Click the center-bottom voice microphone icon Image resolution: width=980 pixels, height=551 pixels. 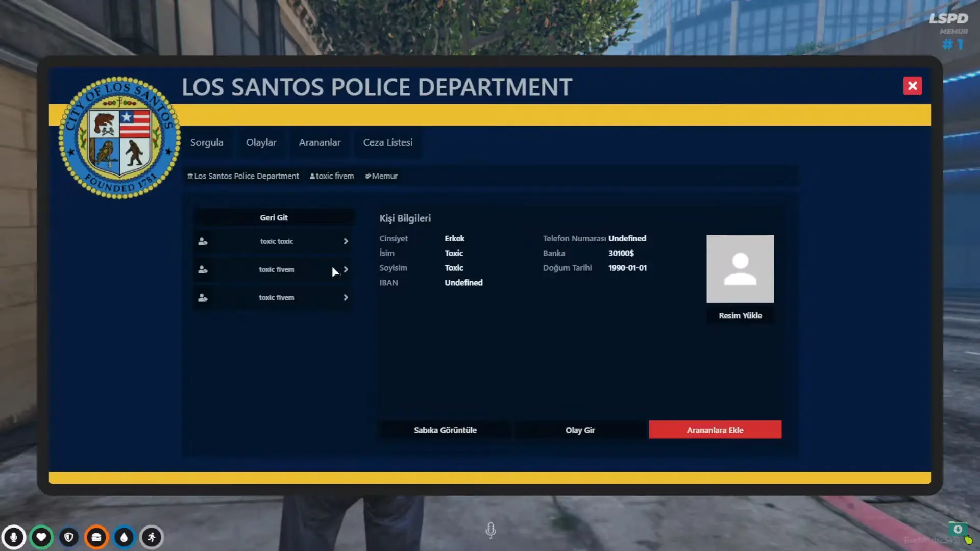click(x=491, y=531)
